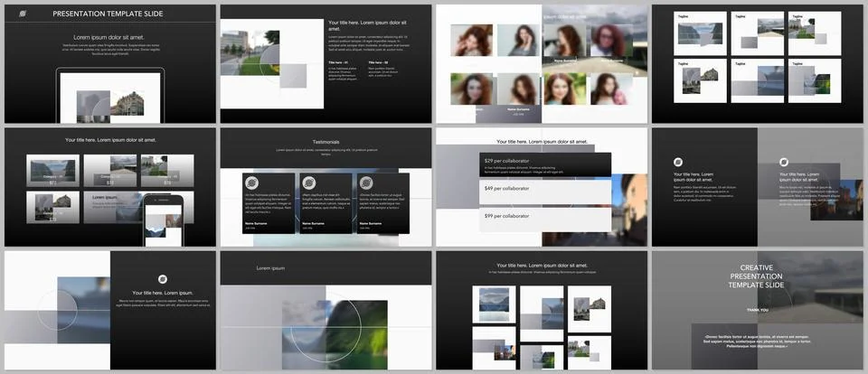Select the 'Testimonials' slide heading
This screenshot has width=868, height=374.
click(x=326, y=142)
